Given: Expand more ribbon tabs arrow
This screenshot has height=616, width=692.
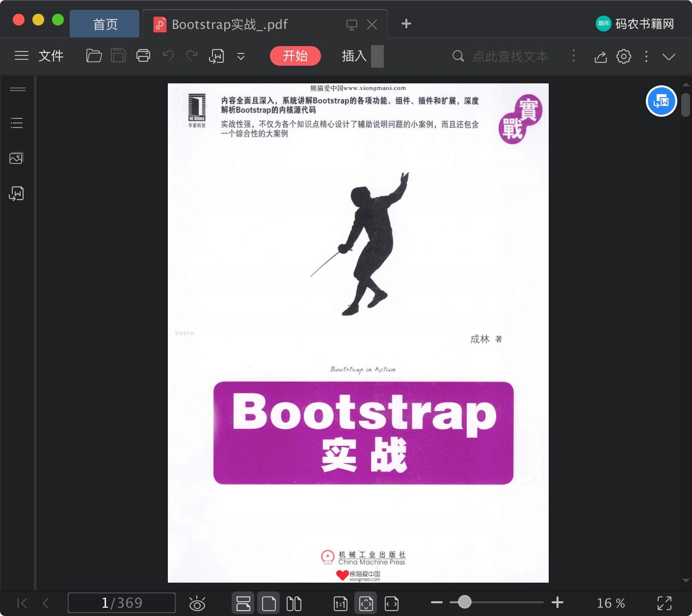Looking at the screenshot, I should coord(377,56).
